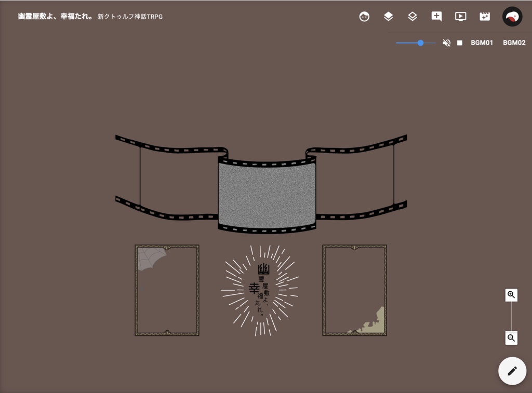Click the 新クトゥルフ神話TRPG subtitle text
This screenshot has height=393, width=532.
point(130,17)
